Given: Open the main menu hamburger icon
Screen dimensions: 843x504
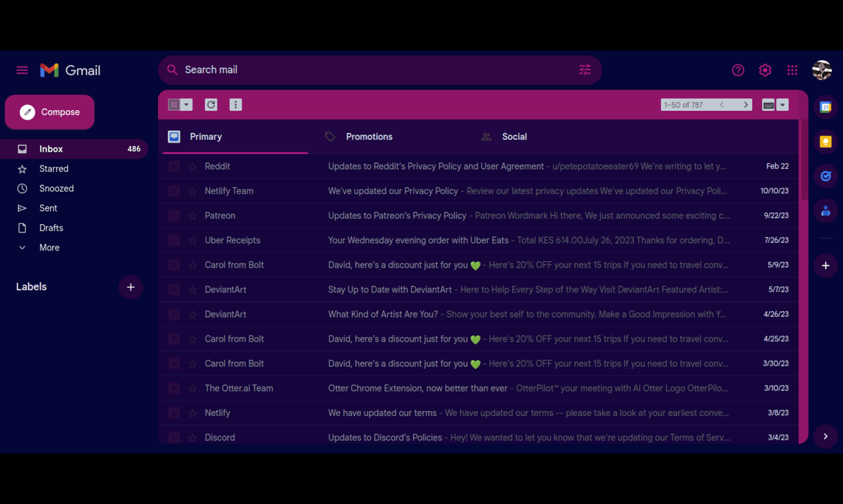Looking at the screenshot, I should tap(22, 70).
